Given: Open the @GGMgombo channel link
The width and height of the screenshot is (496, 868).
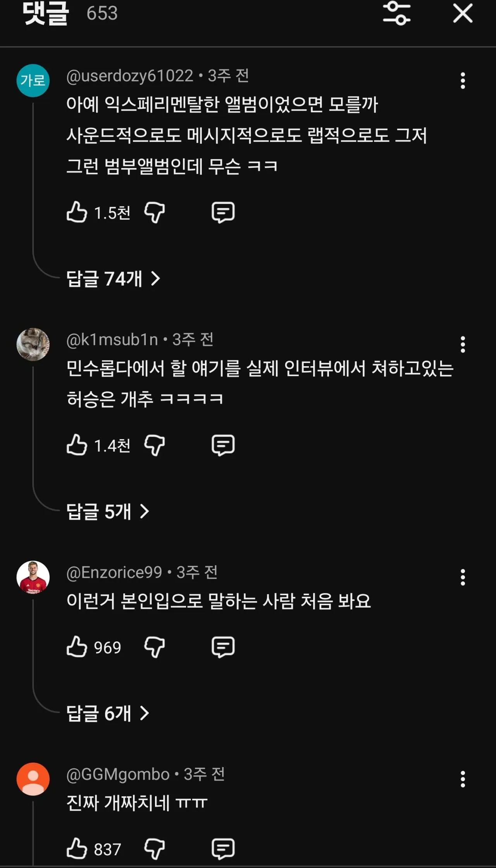Looking at the screenshot, I should (x=118, y=774).
